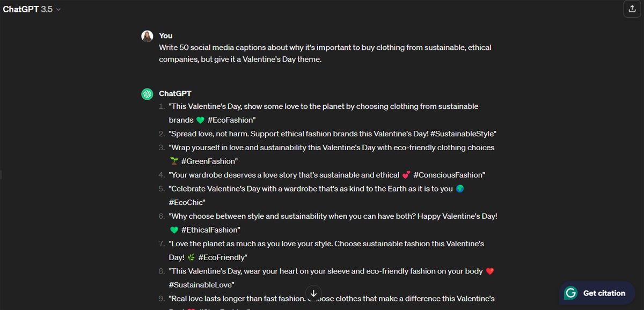Click the Get citation button
This screenshot has width=644, height=310.
coord(597,293)
